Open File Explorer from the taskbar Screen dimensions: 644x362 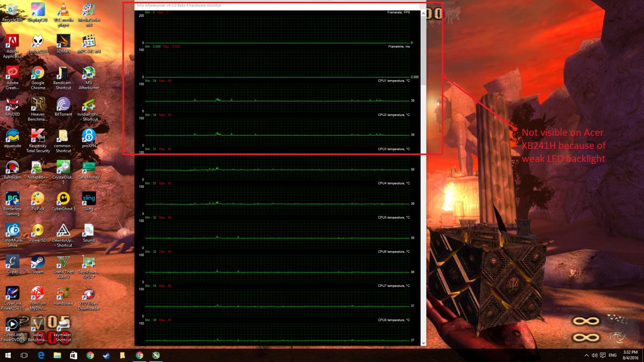click(57, 355)
